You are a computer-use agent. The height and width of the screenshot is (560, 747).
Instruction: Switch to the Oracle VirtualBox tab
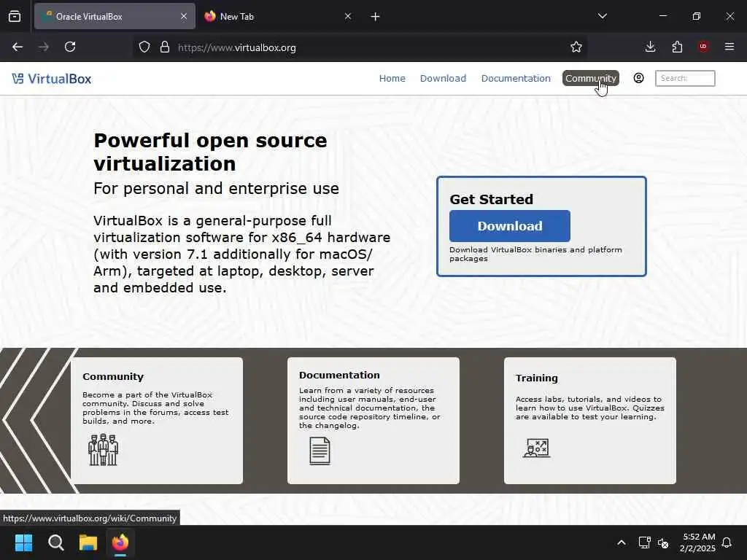(115, 16)
